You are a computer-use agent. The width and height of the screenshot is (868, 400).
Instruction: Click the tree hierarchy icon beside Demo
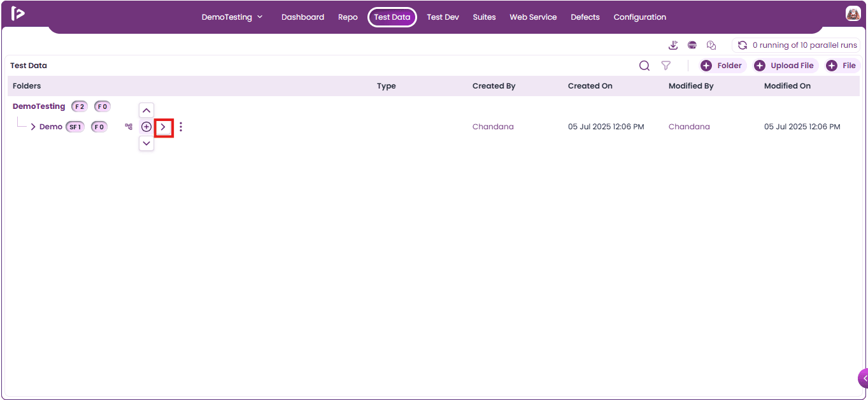pos(129,127)
